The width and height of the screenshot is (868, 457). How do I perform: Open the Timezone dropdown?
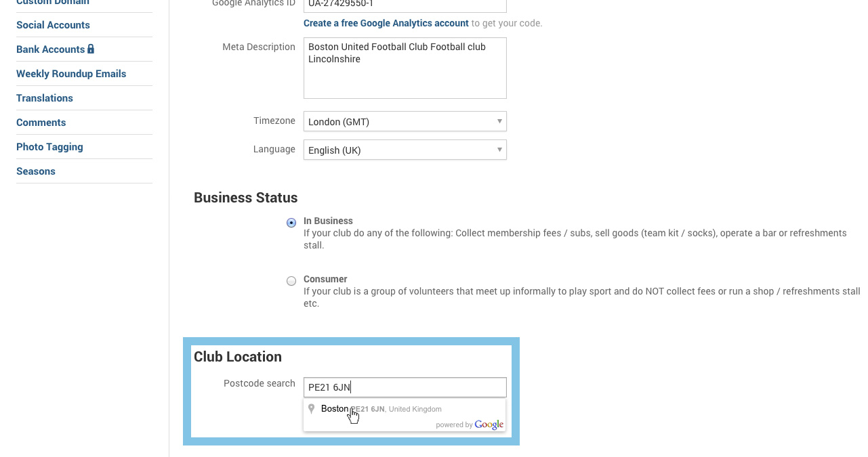(x=405, y=121)
